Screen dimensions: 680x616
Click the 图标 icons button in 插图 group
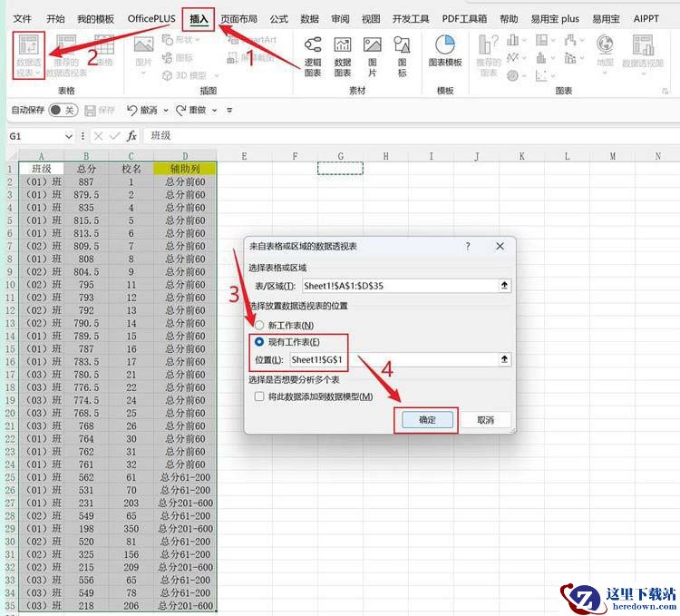[x=178, y=57]
